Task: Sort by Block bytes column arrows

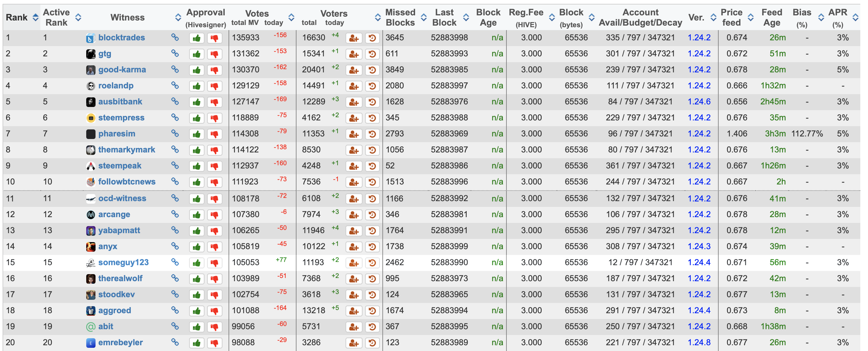Action: pyautogui.click(x=592, y=18)
